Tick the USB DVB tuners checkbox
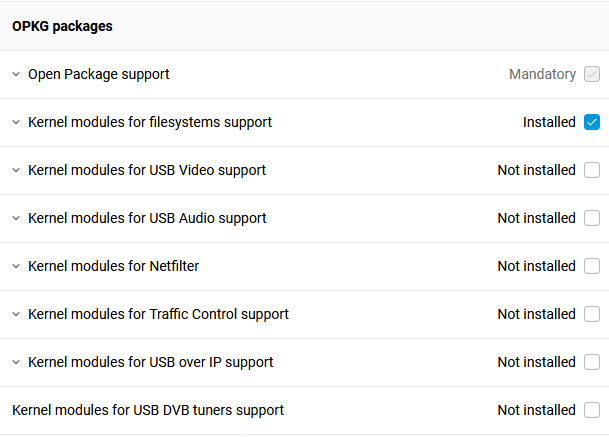 (592, 410)
